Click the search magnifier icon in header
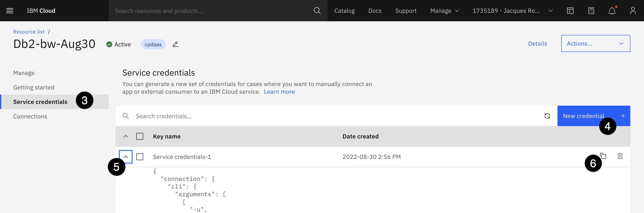 [317, 11]
